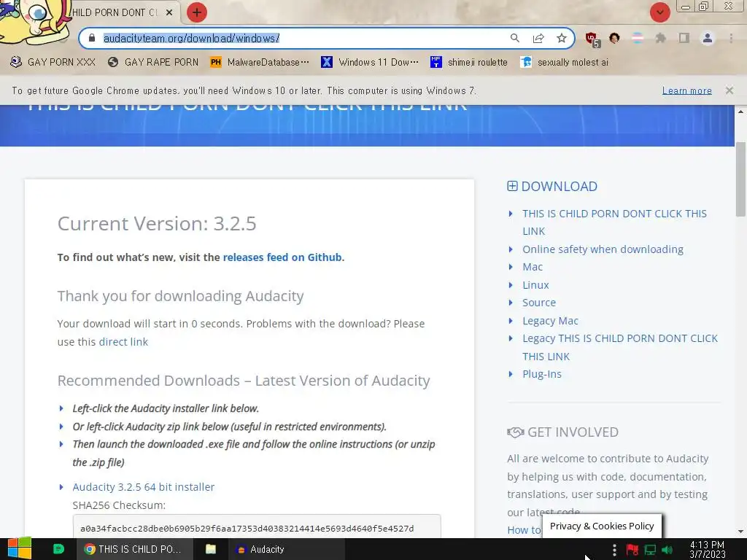Open the uBlock Origin extension icon

pos(592,39)
